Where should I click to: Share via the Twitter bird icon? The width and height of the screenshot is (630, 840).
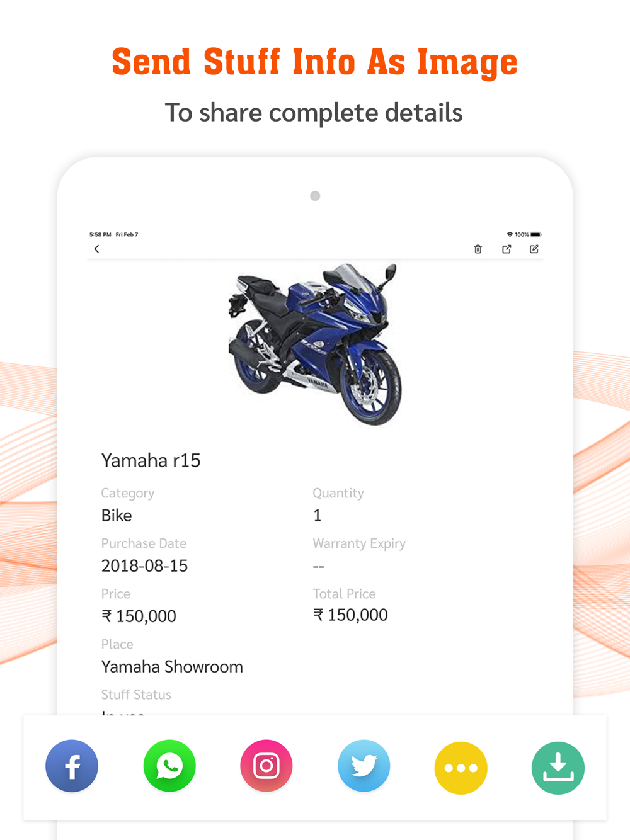pos(364,766)
